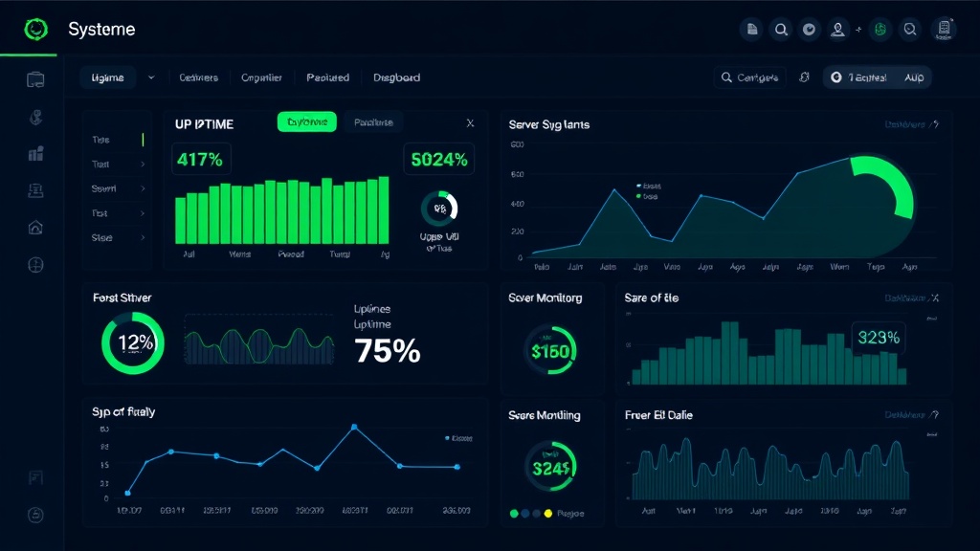Screen dimensions: 980x551
Task: Switch to the dark pill option in UP TIME panel
Action: 372,122
